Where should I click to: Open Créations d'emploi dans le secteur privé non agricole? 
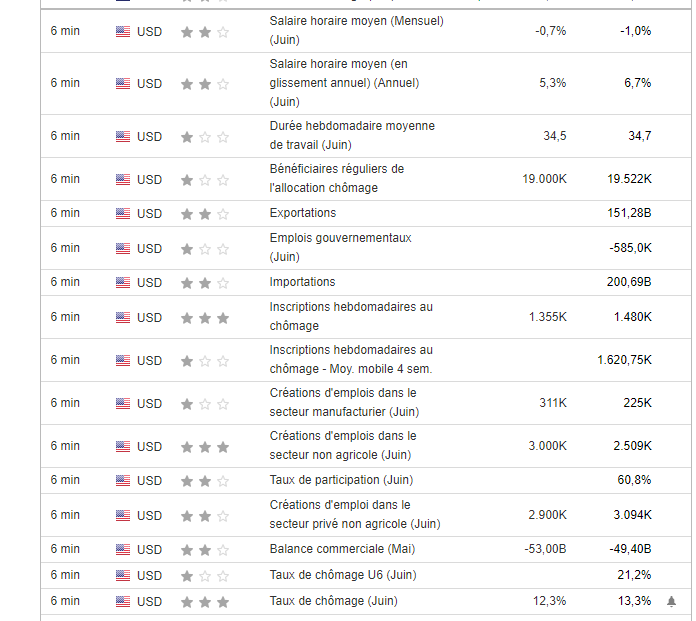354,514
